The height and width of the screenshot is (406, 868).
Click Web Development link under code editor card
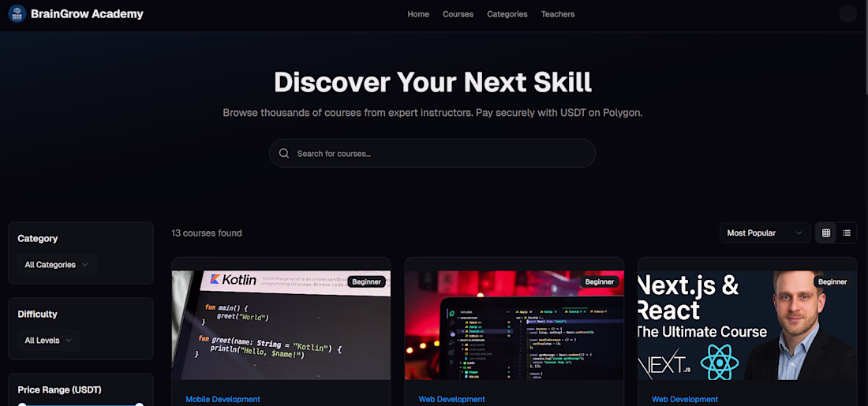[x=451, y=399]
